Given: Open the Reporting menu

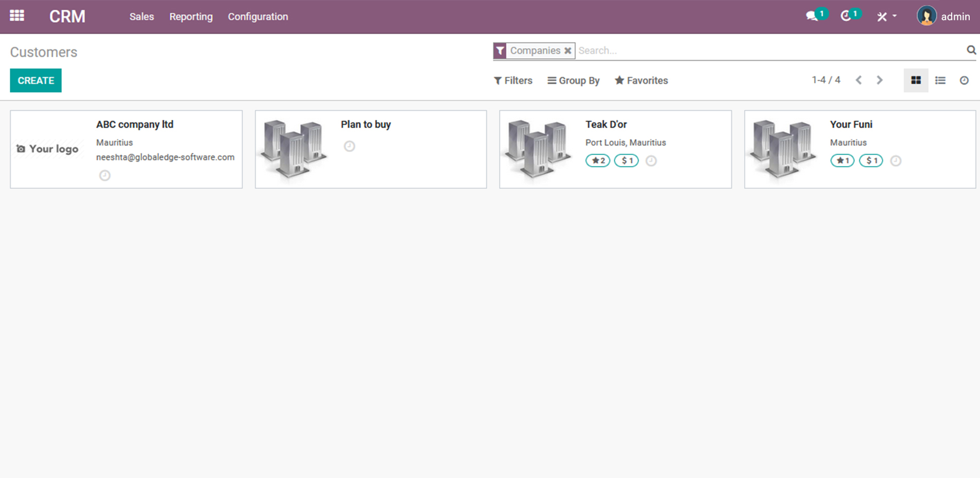Looking at the screenshot, I should (191, 16).
